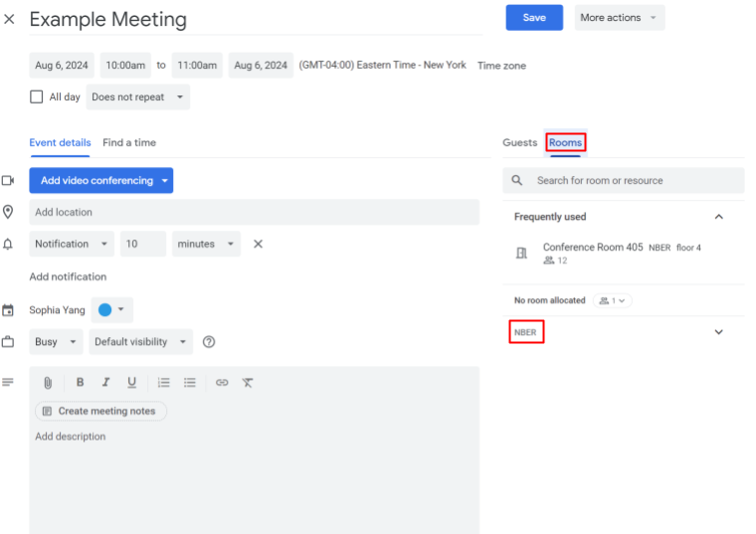Viewport: 756px width, 534px height.
Task: Insert a bulleted list
Action: pos(190,383)
